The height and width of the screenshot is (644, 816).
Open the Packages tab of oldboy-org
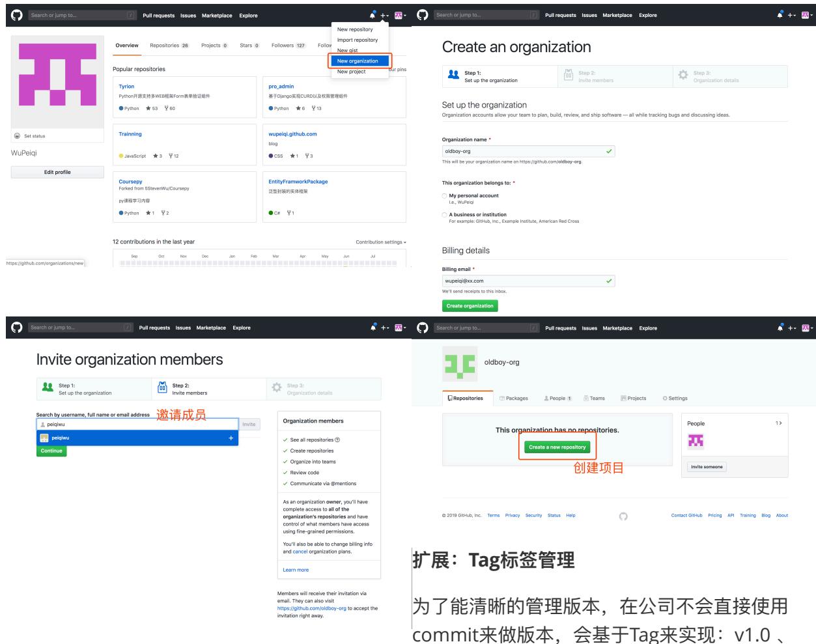click(x=514, y=399)
